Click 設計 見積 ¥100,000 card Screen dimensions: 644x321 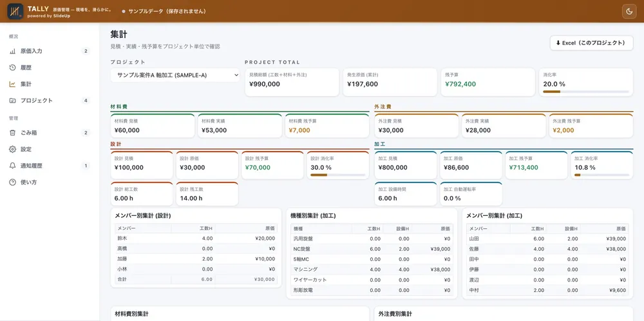coord(142,165)
